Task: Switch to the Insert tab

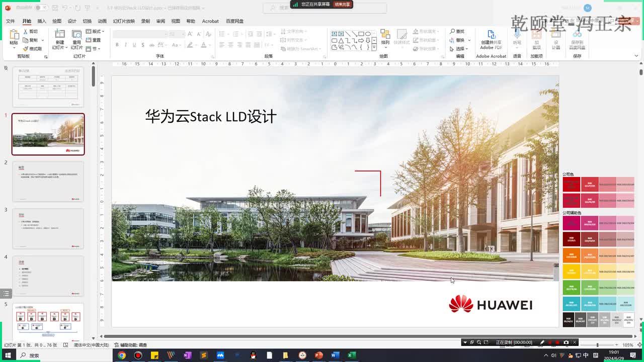Action: [x=42, y=21]
